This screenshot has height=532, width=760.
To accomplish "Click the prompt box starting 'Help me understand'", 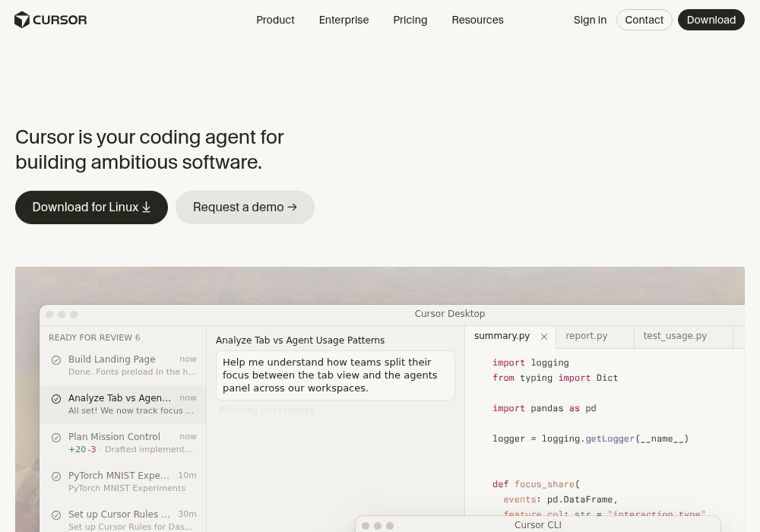I will click(x=335, y=375).
